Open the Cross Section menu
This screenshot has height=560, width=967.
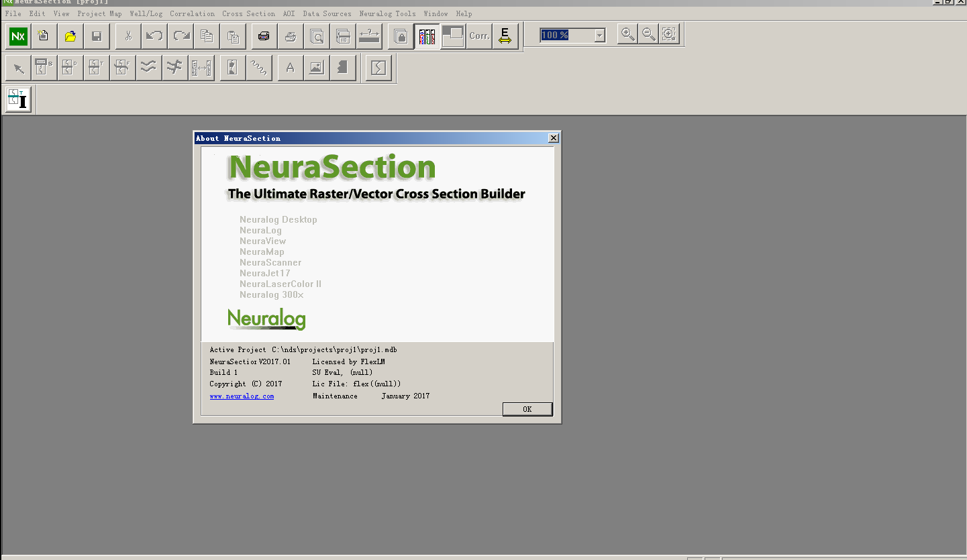(248, 13)
